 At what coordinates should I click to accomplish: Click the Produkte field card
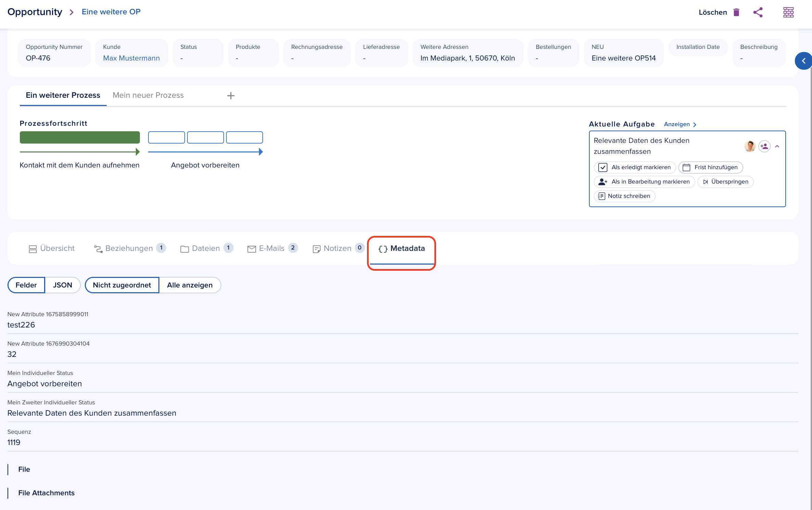pyautogui.click(x=253, y=53)
